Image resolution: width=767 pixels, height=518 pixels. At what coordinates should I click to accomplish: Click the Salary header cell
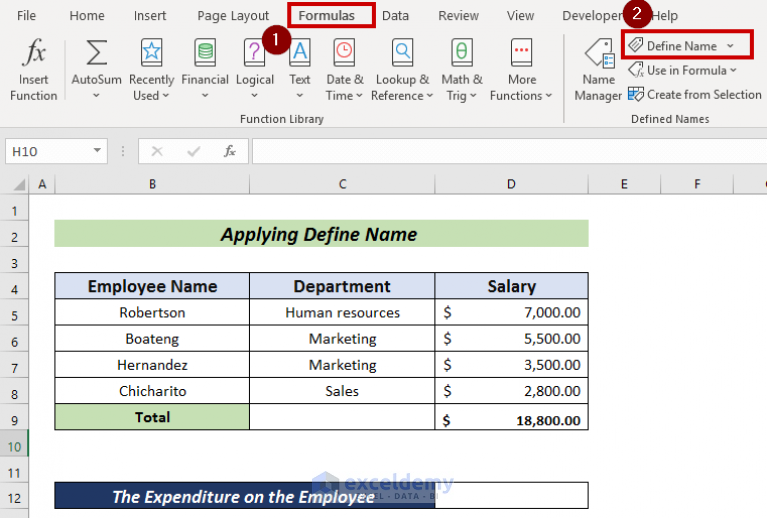511,286
